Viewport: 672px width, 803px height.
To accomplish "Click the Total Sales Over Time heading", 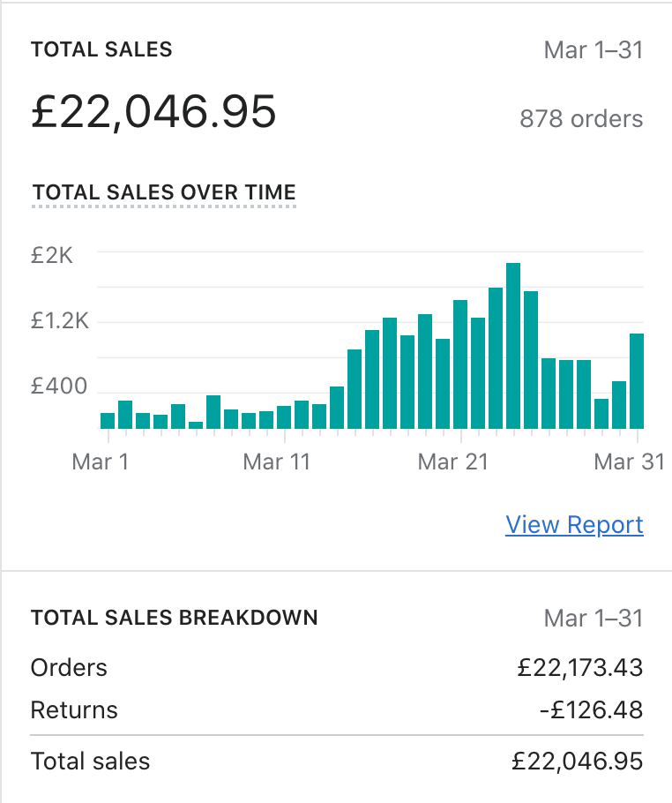I will coord(164,192).
